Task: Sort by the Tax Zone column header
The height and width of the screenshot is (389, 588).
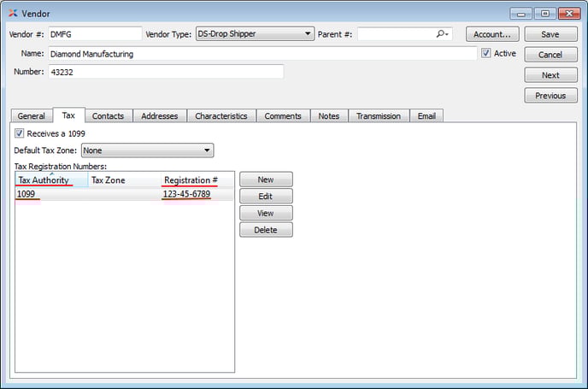Action: 125,180
